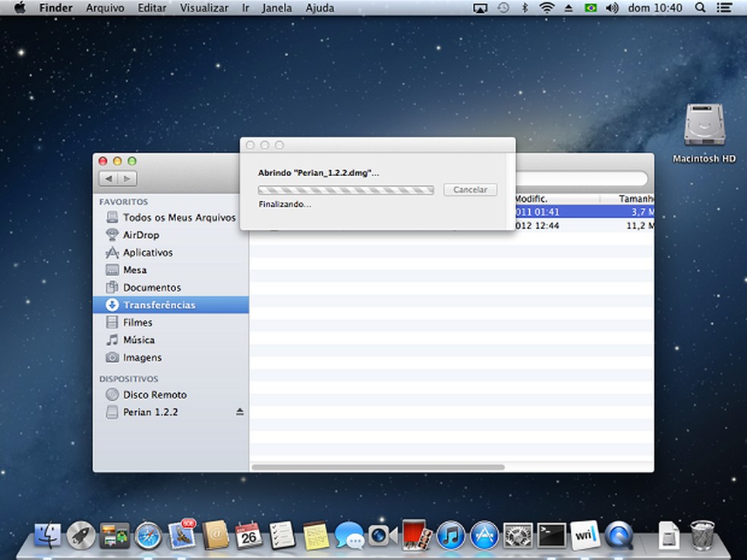Image resolution: width=747 pixels, height=560 pixels.
Task: Open Terminal from the dock
Action: coord(551,536)
